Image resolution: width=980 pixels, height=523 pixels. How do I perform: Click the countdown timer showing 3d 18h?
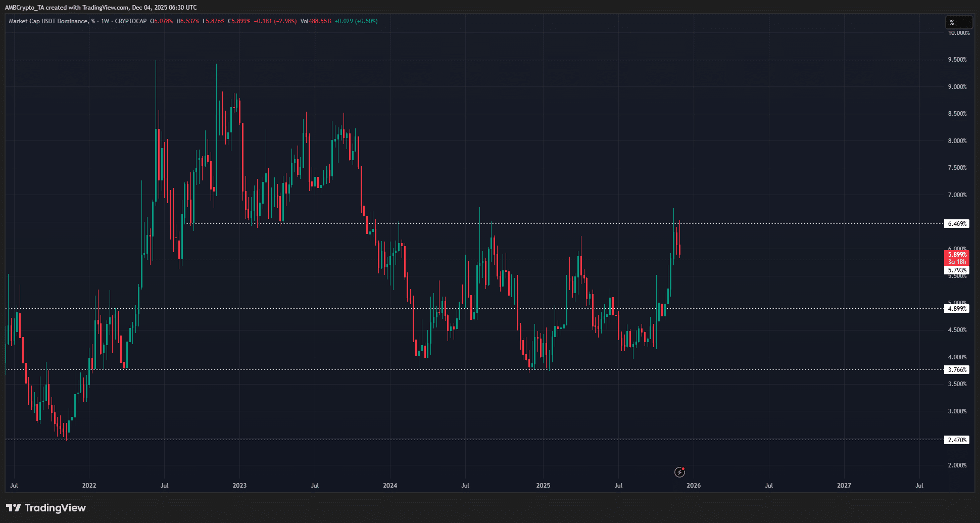click(x=957, y=262)
